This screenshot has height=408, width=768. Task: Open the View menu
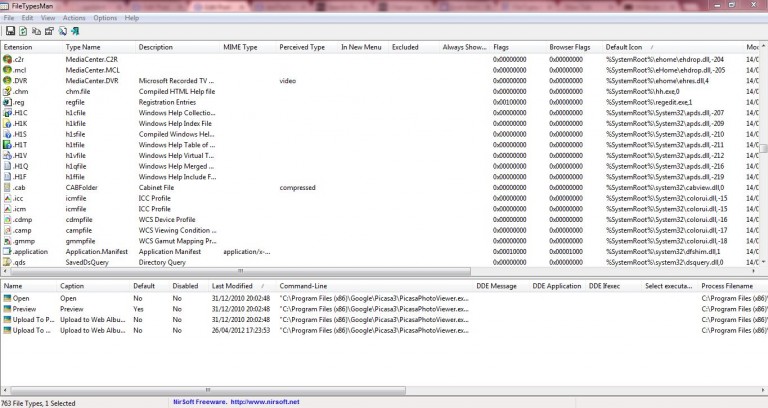[45, 18]
